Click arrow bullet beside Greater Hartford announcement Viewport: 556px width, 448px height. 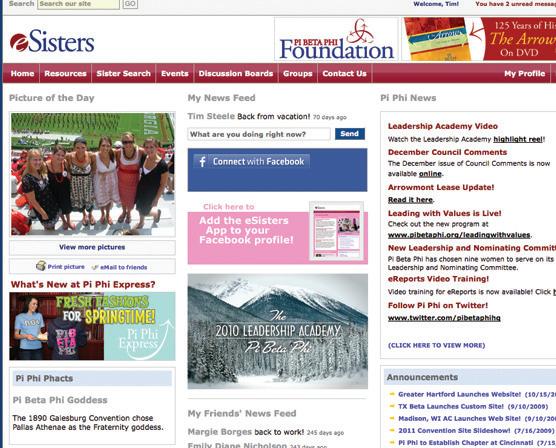pyautogui.click(x=392, y=394)
